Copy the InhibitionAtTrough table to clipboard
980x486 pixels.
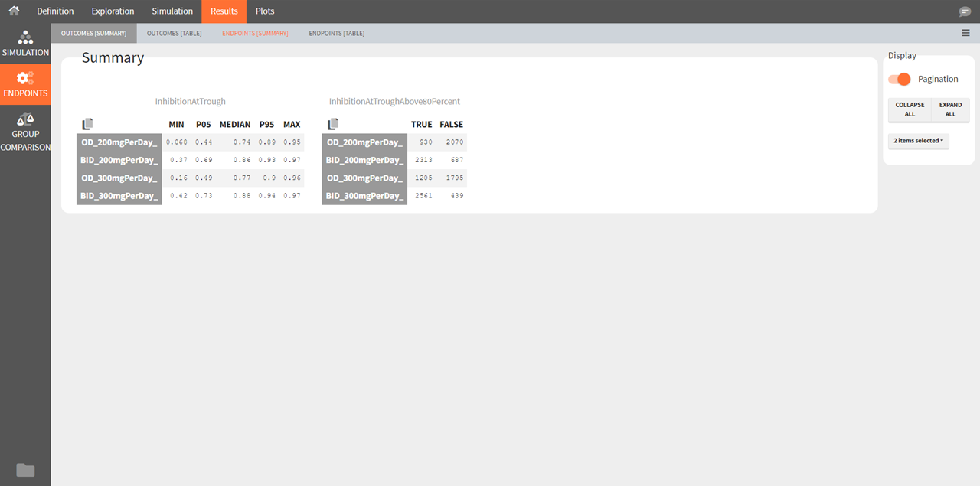87,124
